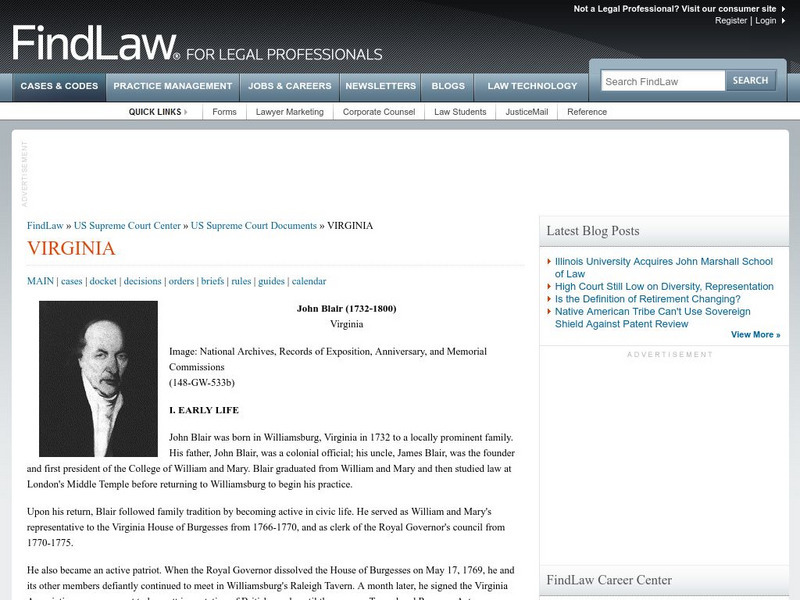
Task: Focus the Search FindLaw input field
Action: [x=663, y=81]
